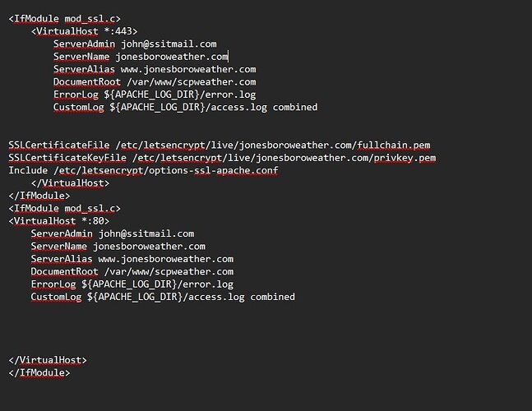Screen dimensions: 532x411
Task: Click the Include options-ssl-apache.conf line
Action: [x=143, y=170]
